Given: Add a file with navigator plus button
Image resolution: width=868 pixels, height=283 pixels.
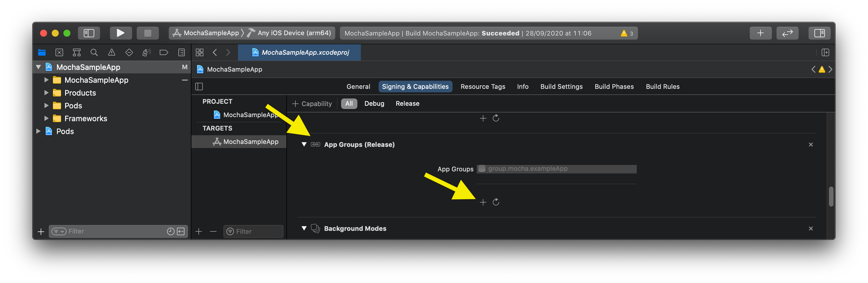Looking at the screenshot, I should [x=41, y=231].
